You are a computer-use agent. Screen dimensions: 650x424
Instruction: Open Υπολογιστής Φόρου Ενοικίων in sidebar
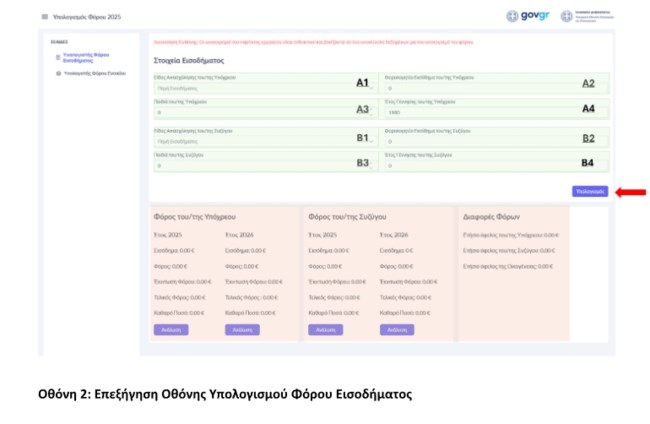click(94, 73)
